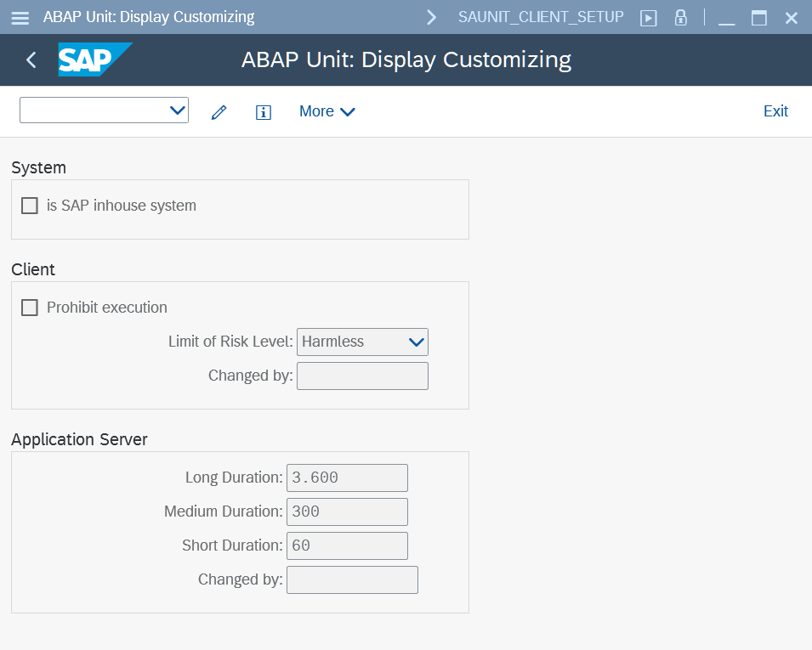This screenshot has height=650, width=812.
Task: Open the hamburger menu in the title bar
Action: pyautogui.click(x=20, y=18)
